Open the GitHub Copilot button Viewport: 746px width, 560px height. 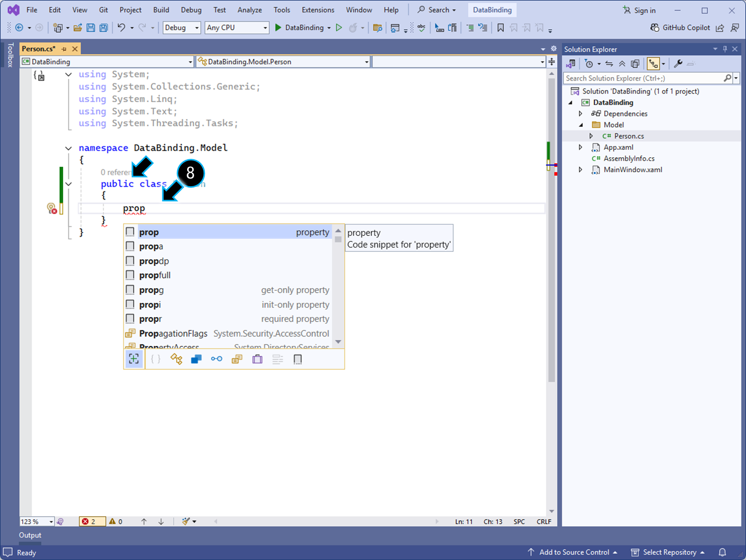tap(680, 28)
